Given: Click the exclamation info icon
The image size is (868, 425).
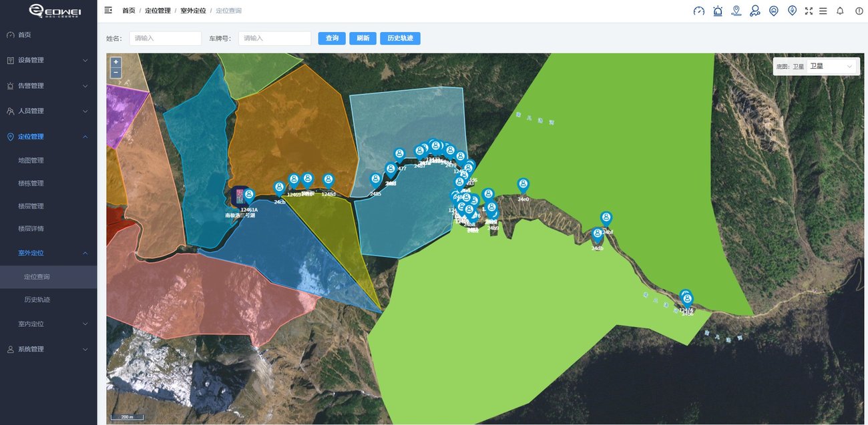Looking at the screenshot, I should click(859, 11).
